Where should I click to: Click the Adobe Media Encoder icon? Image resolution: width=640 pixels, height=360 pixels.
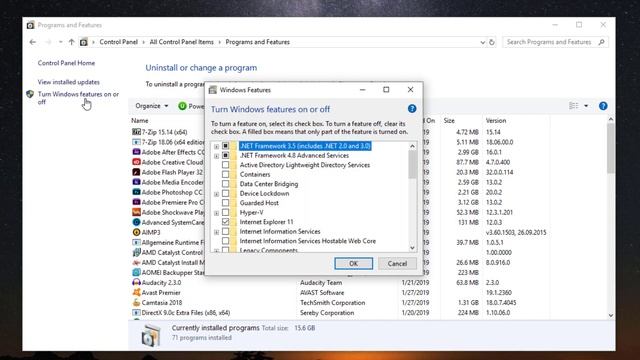[136, 182]
